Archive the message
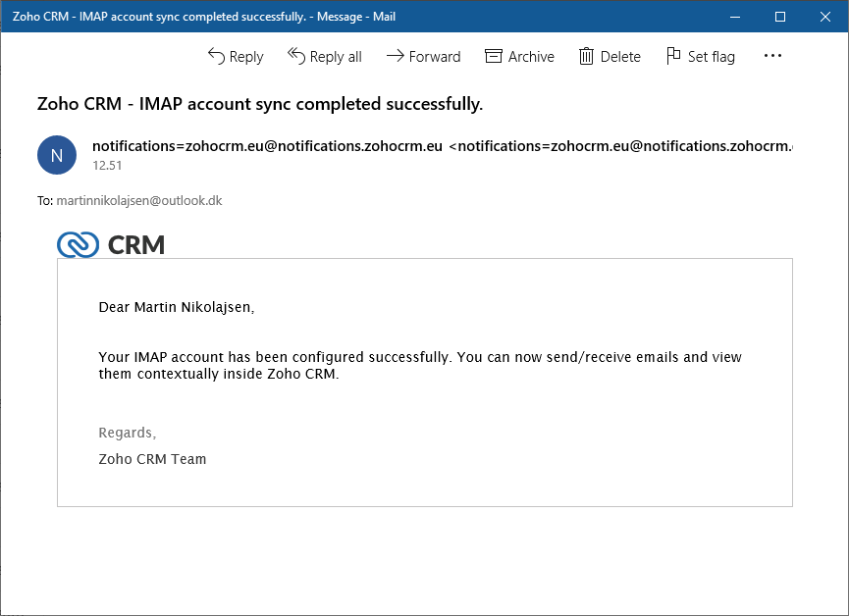Viewport: 849px width, 616px height. coord(520,56)
